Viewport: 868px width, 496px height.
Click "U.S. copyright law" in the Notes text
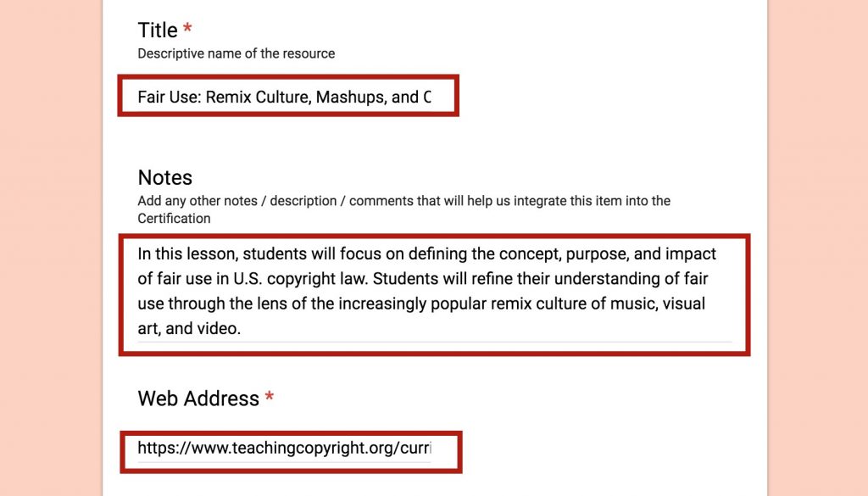pos(299,278)
